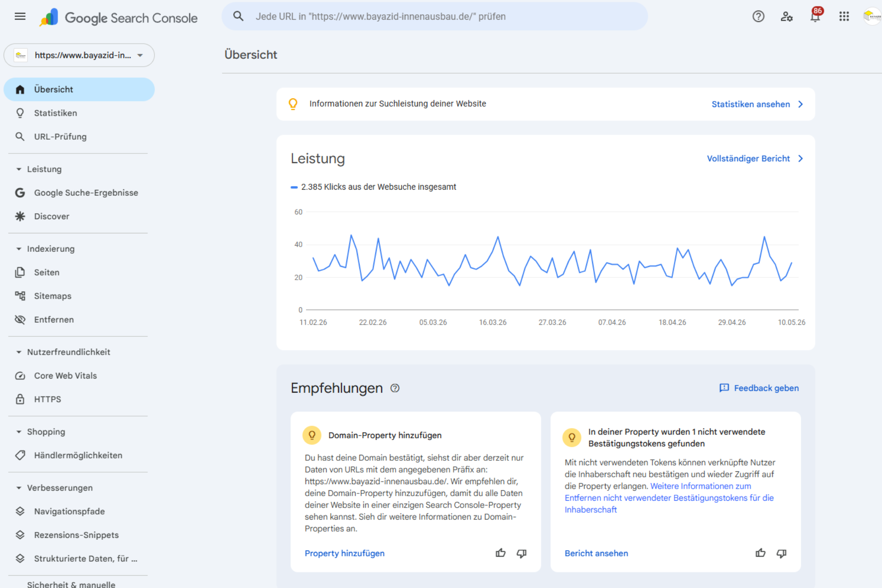Click the Domain-Property hinzufügen card title

(x=385, y=435)
